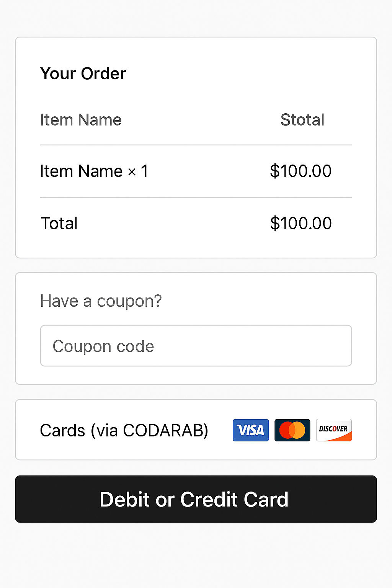Click the Cards (via CODARAB) text
Screen dimensions: 392x588
pyautogui.click(x=124, y=430)
